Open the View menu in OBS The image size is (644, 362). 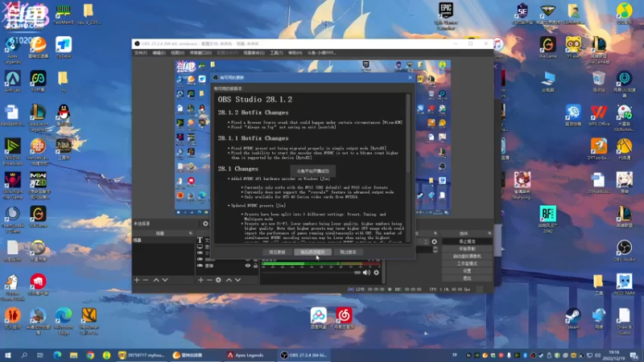[177, 53]
